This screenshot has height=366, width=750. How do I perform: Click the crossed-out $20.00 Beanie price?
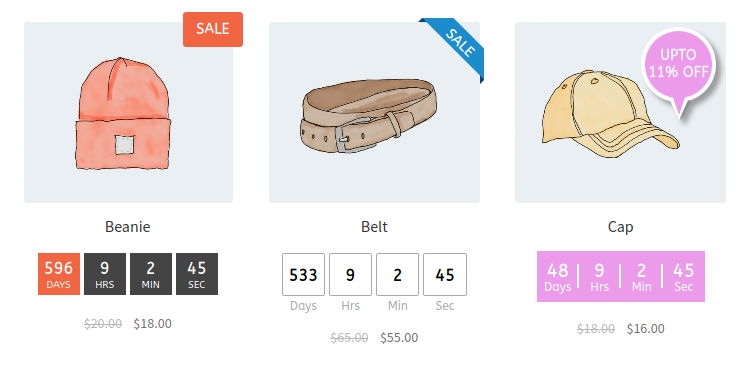pyautogui.click(x=103, y=324)
